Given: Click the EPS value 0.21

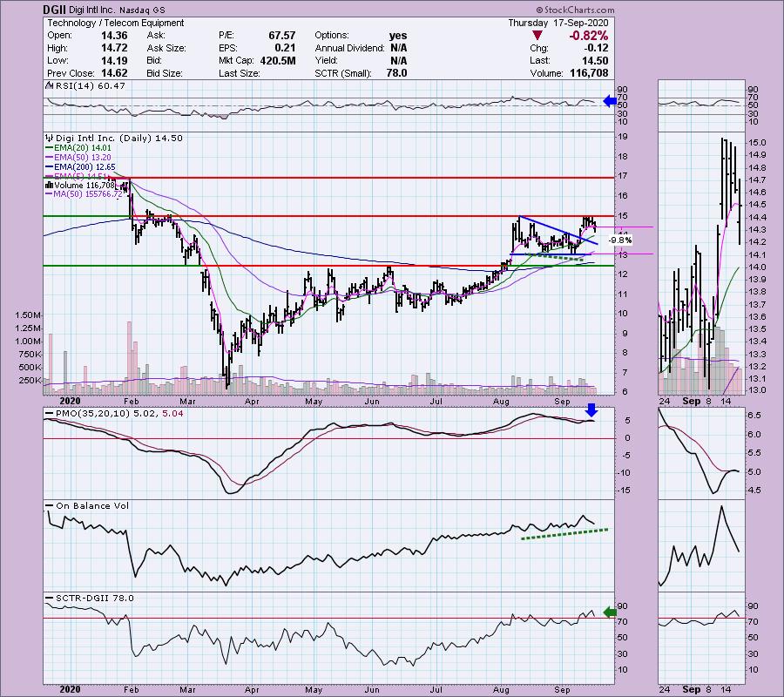Looking at the screenshot, I should coord(285,48).
